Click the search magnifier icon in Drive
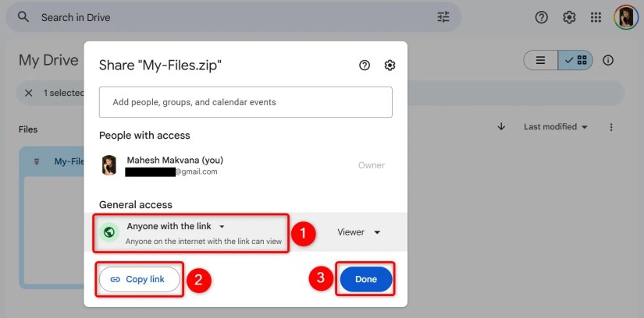644x318 pixels. click(x=23, y=17)
